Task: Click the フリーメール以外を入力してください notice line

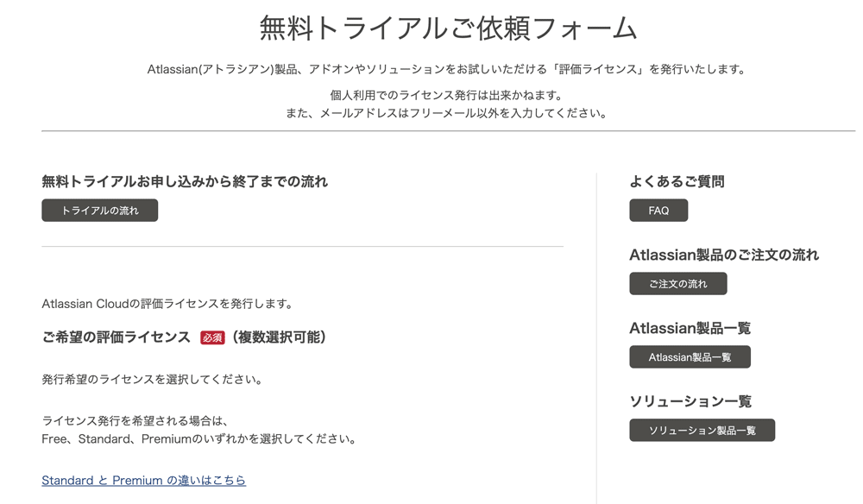Action: tap(447, 113)
